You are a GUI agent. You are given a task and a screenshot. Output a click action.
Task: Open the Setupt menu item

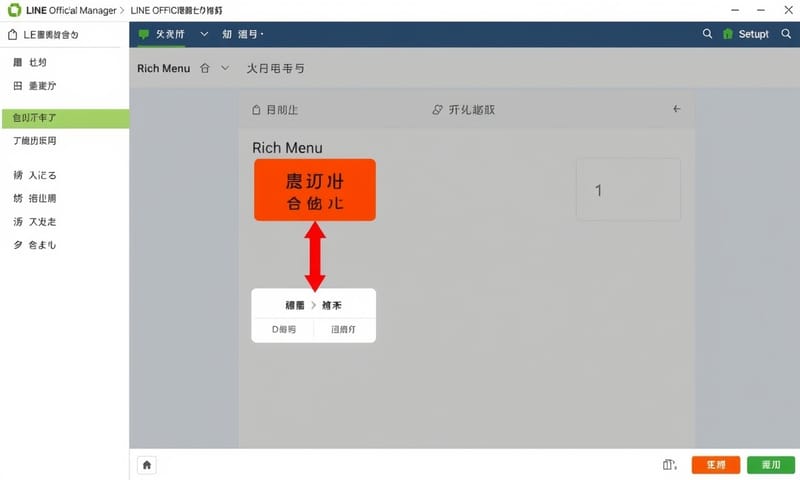(754, 34)
